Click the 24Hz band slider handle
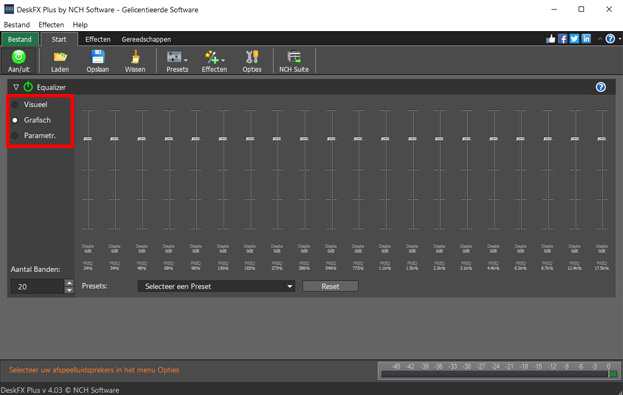Image resolution: width=623 pixels, height=395 pixels. (x=88, y=139)
